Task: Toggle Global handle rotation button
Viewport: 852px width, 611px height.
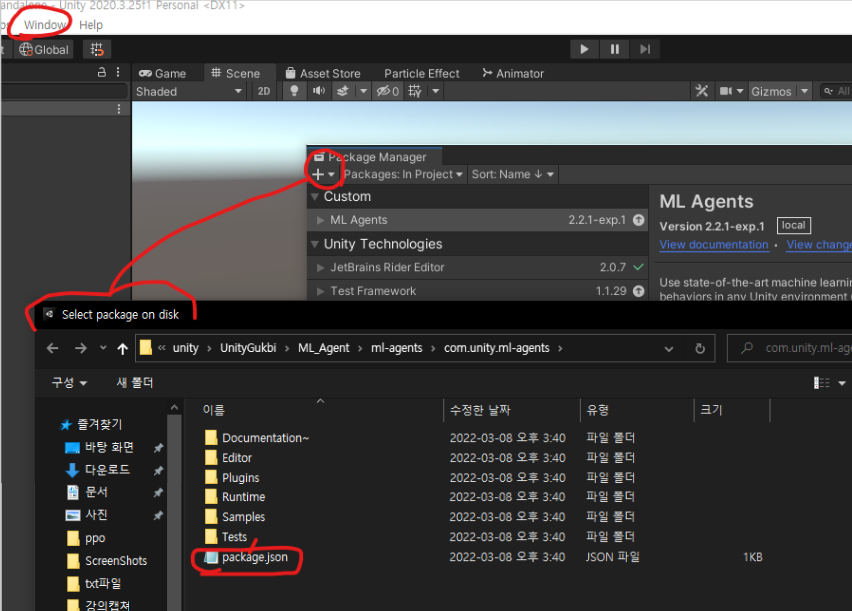Action: click(44, 49)
